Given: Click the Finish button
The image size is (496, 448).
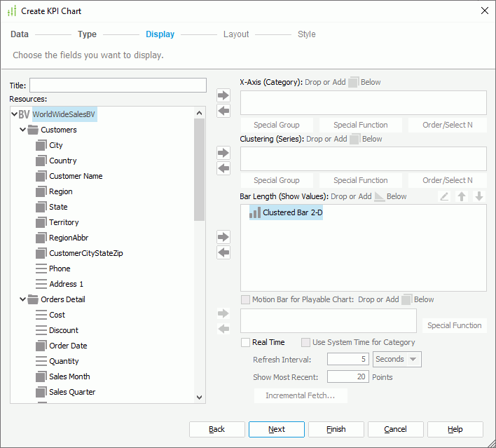Looking at the screenshot, I should pos(336,429).
